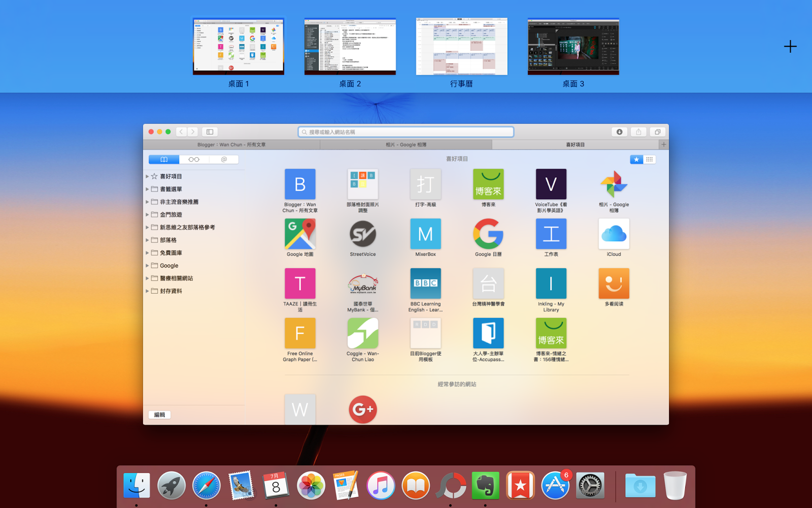Switch to 行事曆 space thumbnail
This screenshot has height=508, width=812.
[x=462, y=47]
